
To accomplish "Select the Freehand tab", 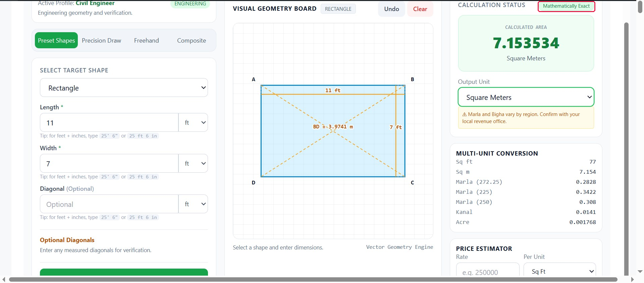I will (x=147, y=41).
